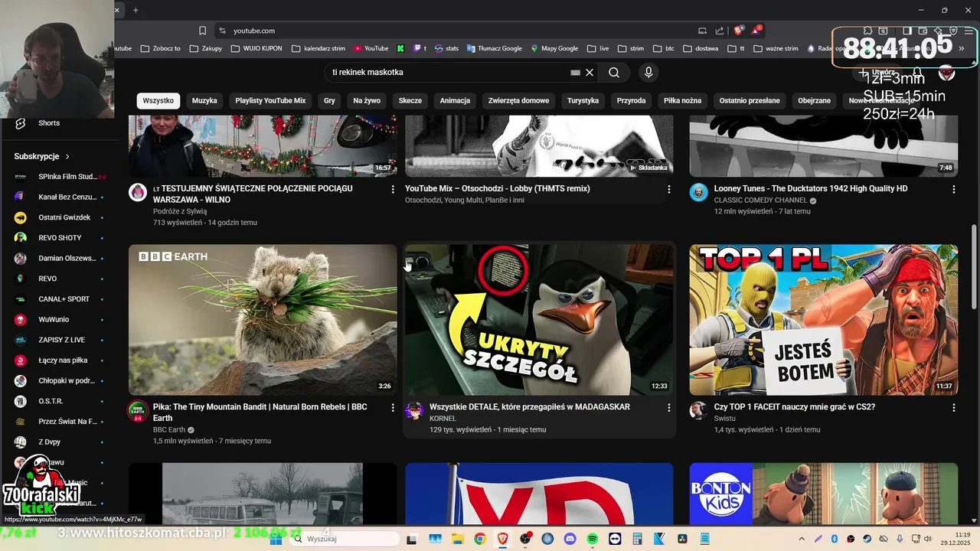Play the TOP 1 PL JESTEŚ BOTEM thumbnail
Viewport: 980px width, 551px height.
coord(824,320)
